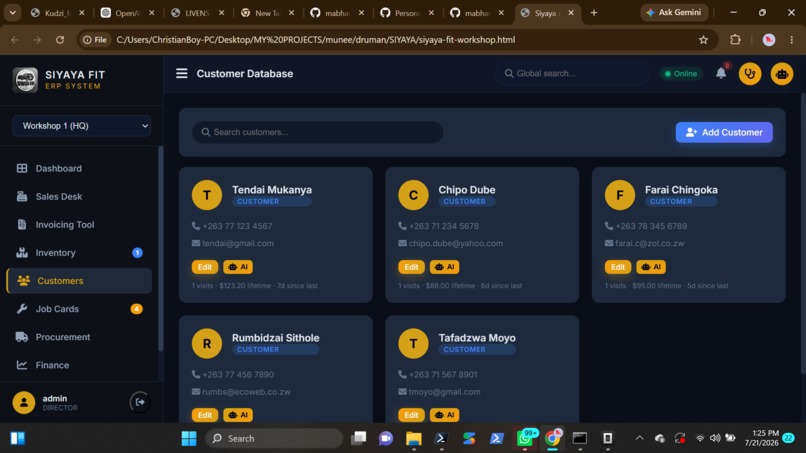
Task: Switch to the Kudzi browser tab
Action: (58, 13)
